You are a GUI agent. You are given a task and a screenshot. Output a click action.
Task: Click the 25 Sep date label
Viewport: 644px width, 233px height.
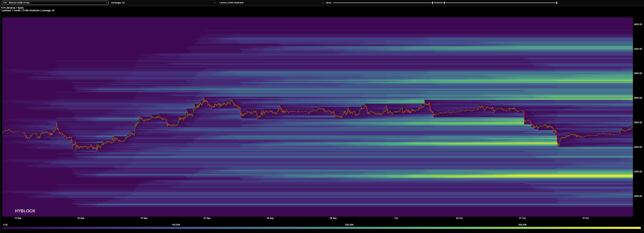270,218
